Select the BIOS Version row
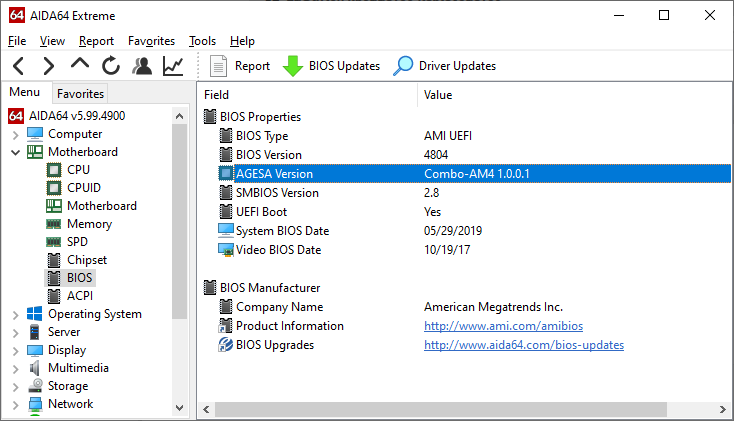This screenshot has height=421, width=734. pos(474,155)
